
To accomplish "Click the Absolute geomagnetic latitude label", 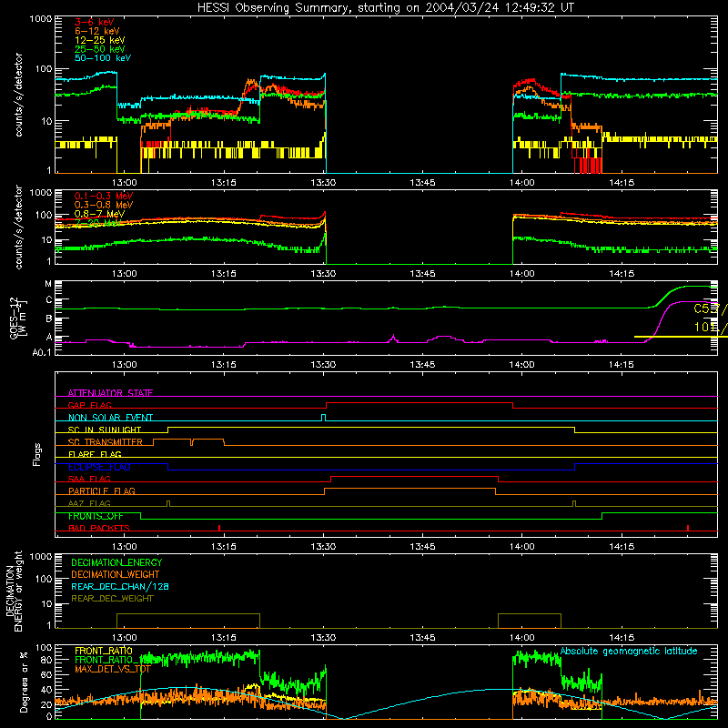I will coord(629,651).
